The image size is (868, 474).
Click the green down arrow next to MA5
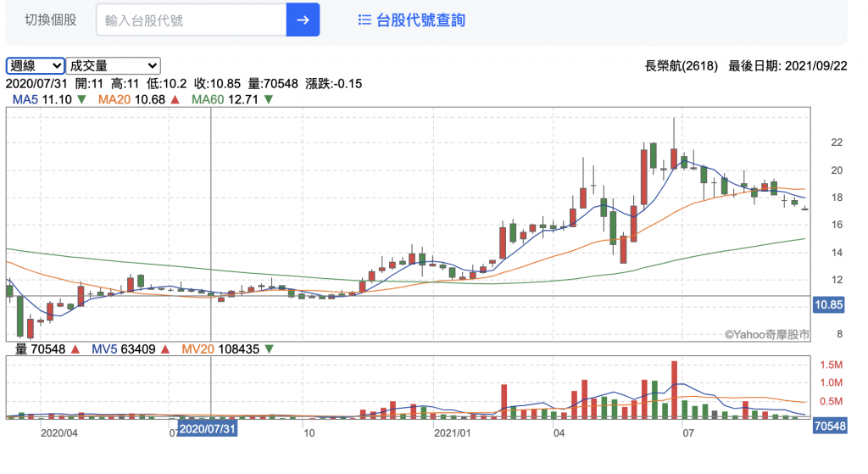click(x=82, y=100)
